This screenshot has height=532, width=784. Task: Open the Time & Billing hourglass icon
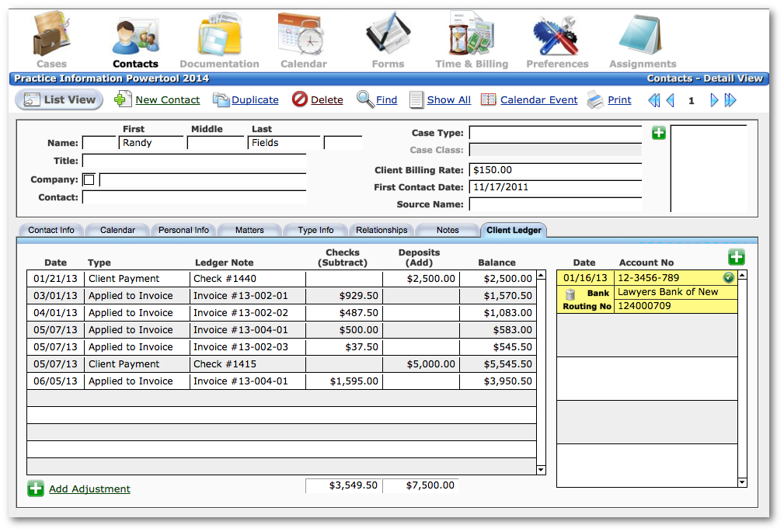coord(470,33)
